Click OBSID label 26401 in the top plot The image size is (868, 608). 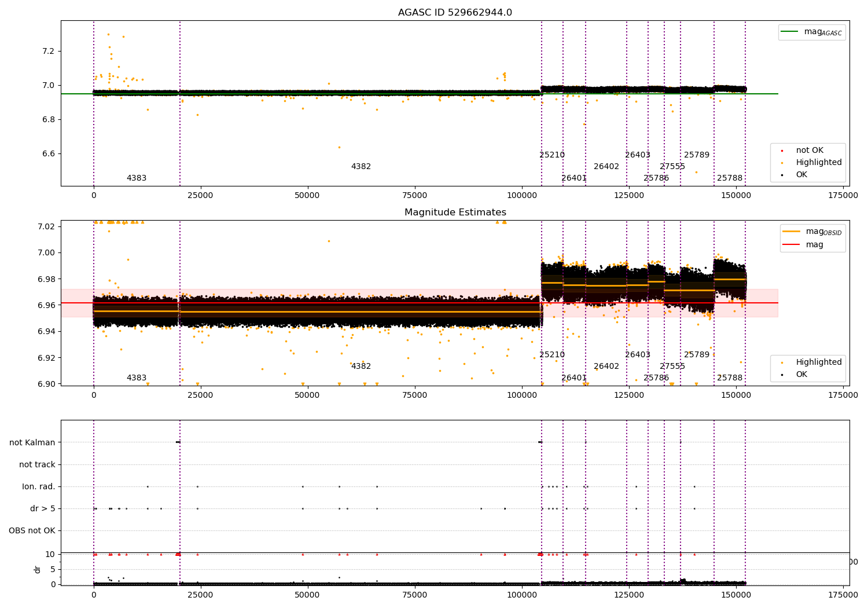coord(574,178)
